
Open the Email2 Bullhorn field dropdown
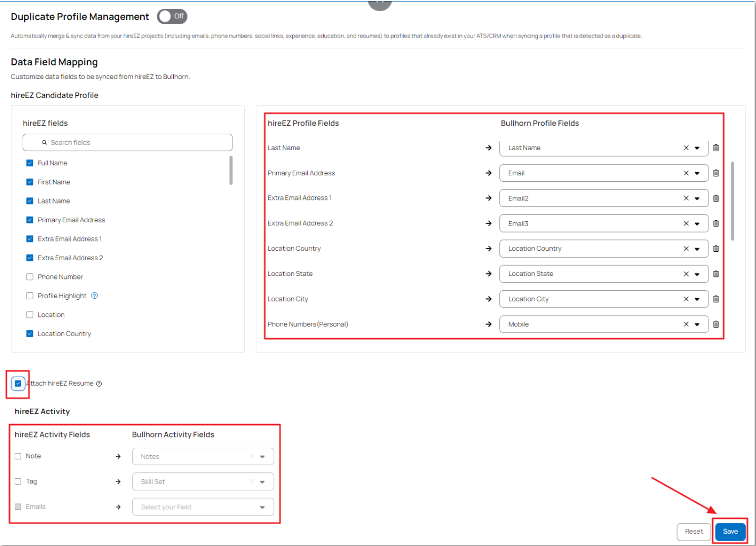point(697,198)
